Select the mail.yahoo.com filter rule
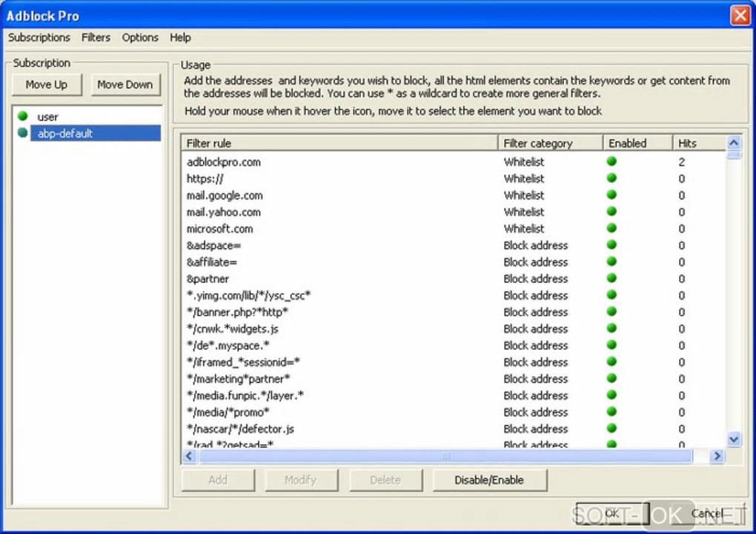This screenshot has width=756, height=534. [224, 212]
